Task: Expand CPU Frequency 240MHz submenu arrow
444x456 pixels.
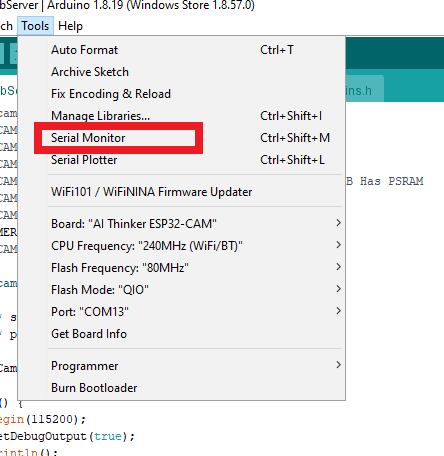Action: point(338,245)
